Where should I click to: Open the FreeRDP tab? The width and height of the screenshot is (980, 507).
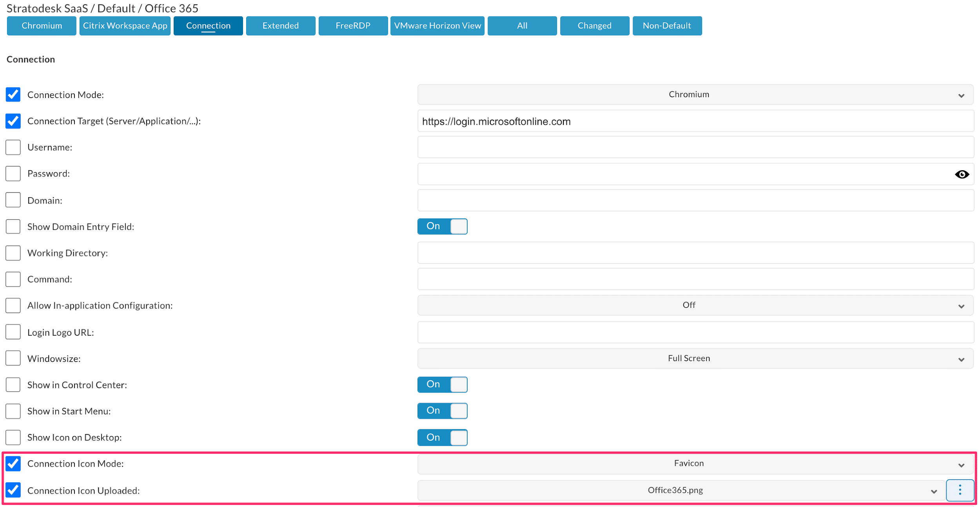(353, 26)
